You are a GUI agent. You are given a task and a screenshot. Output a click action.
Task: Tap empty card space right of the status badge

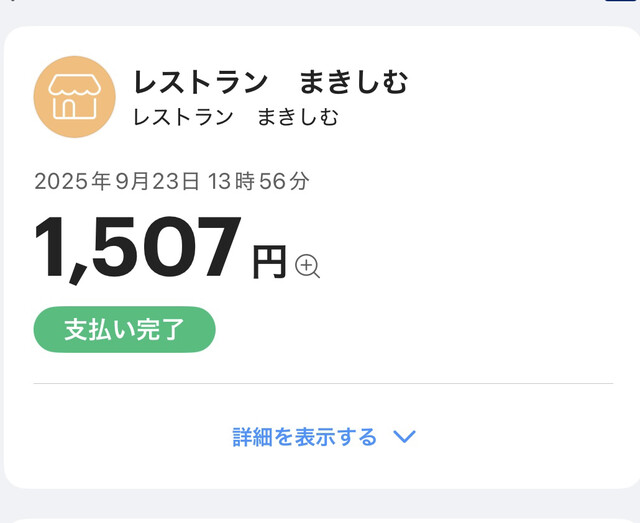pos(420,330)
